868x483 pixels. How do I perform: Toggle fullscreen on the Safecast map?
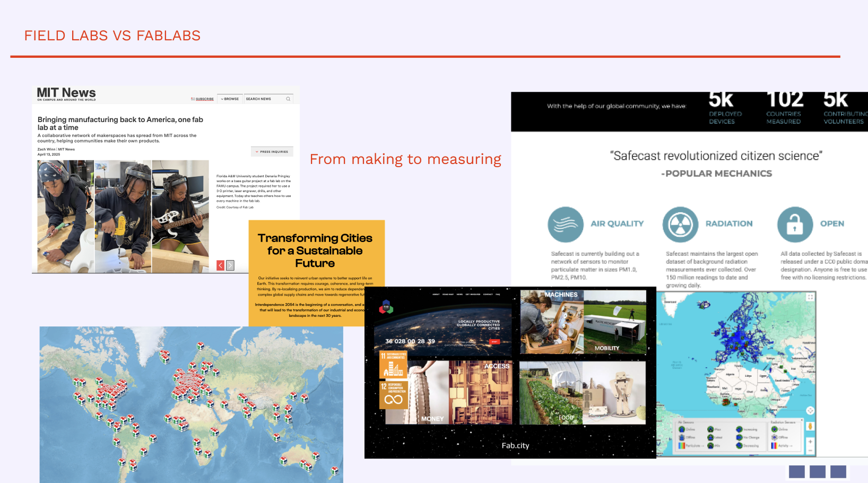click(810, 297)
